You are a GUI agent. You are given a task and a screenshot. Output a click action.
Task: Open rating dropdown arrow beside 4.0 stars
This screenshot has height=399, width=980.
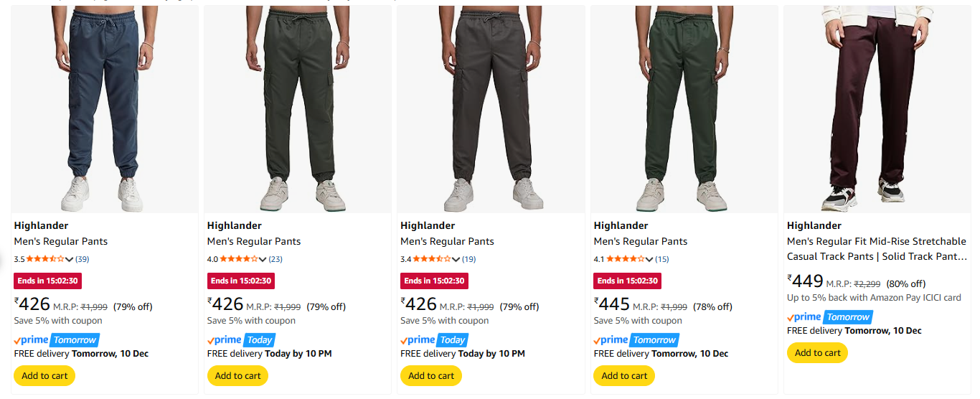(263, 260)
